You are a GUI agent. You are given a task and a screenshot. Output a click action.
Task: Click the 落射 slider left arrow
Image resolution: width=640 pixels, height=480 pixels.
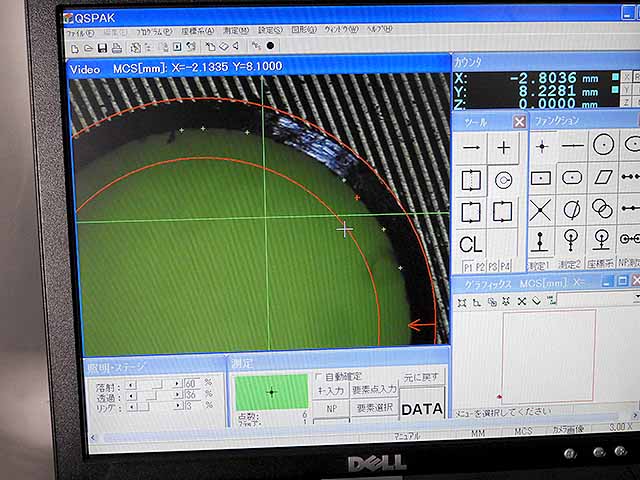131,385
